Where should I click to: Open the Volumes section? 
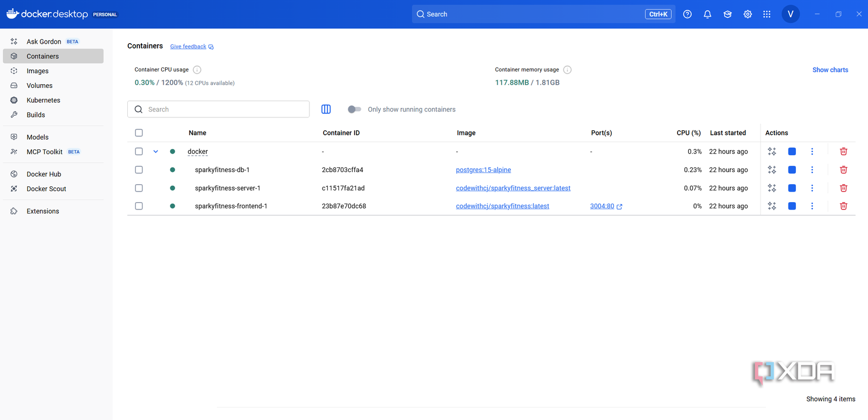[x=39, y=86]
